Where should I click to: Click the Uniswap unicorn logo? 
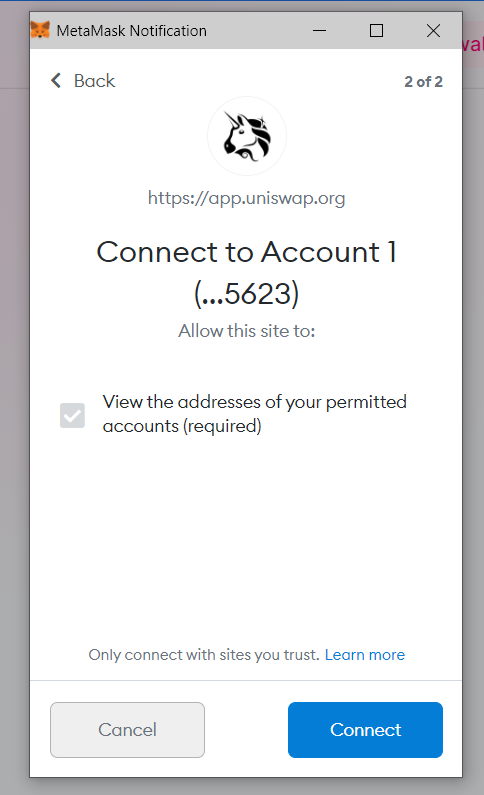tap(247, 136)
